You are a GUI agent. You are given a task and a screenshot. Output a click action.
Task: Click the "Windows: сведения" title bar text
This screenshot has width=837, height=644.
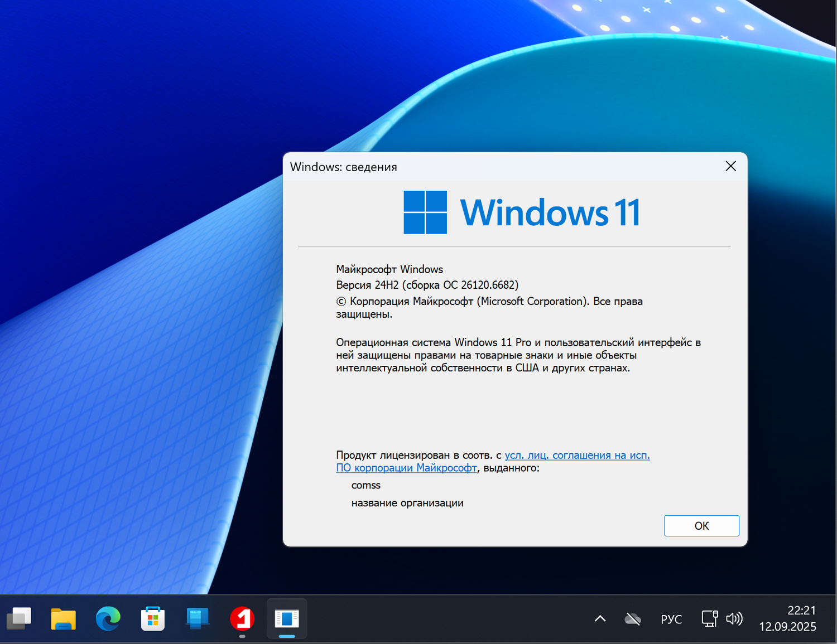(x=344, y=167)
